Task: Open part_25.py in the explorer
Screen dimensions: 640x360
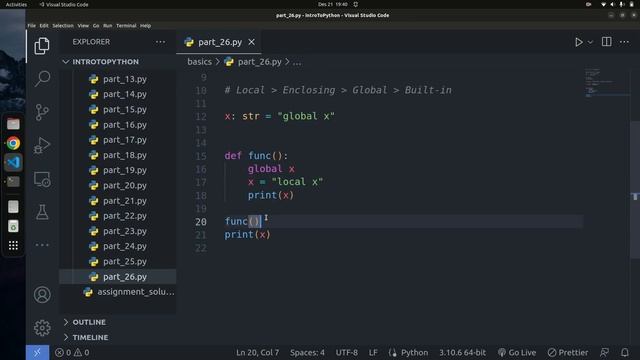Action: tap(125, 262)
